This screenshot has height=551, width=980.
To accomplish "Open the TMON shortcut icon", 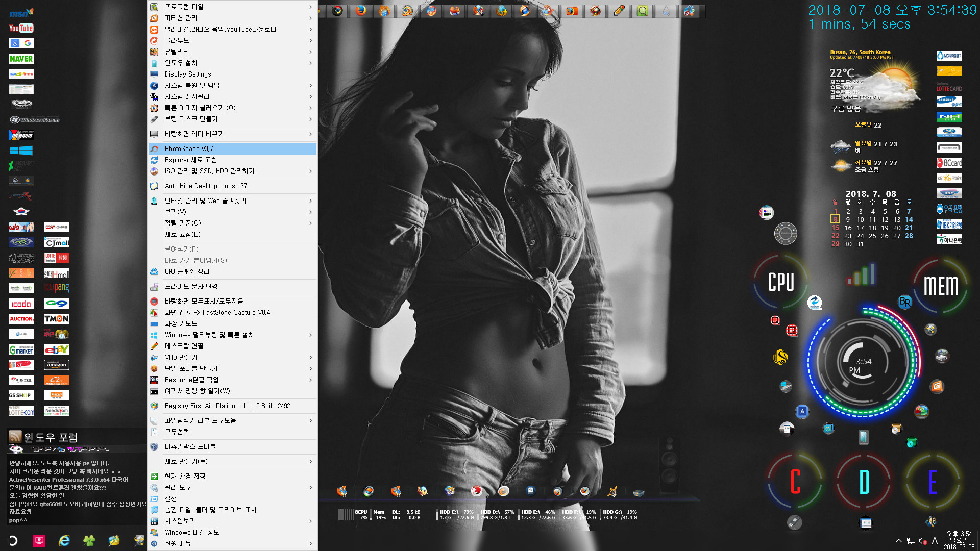I will [56, 319].
